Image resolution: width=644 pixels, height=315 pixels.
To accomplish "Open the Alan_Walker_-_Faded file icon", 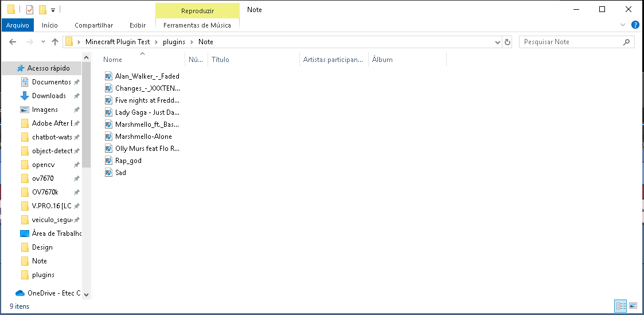I will pos(108,76).
